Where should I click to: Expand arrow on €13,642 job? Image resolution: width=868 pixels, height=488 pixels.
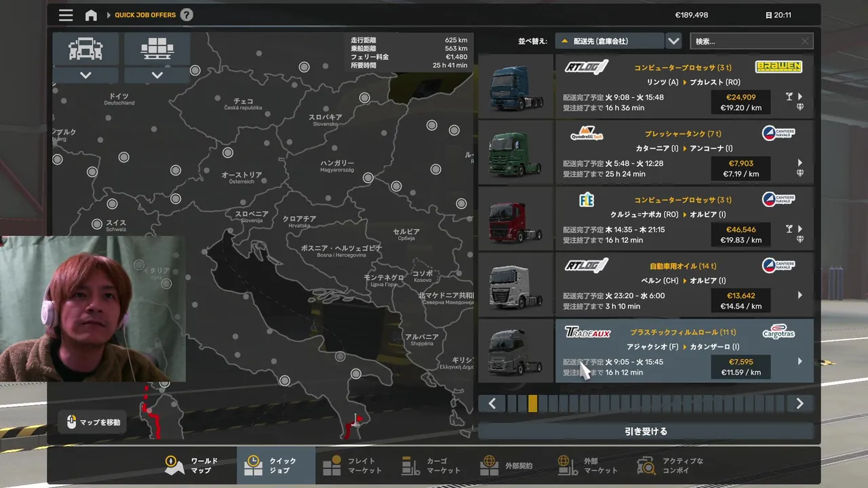point(800,296)
